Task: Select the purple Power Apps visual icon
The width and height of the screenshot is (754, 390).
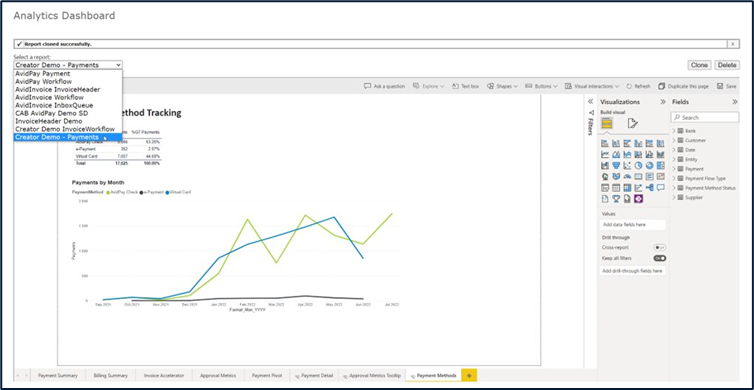Action: pos(639,199)
